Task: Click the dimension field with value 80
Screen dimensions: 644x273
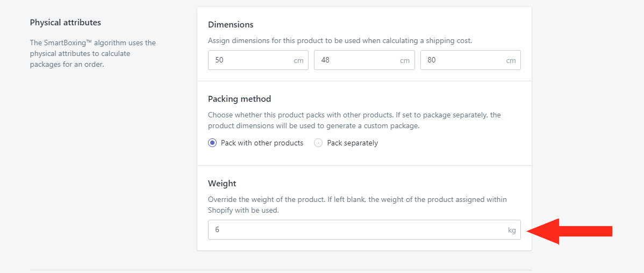Action: tap(470, 60)
